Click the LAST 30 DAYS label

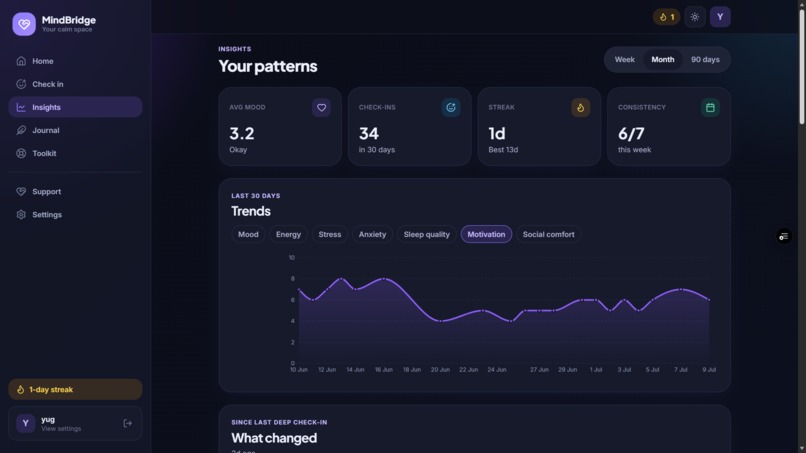pyautogui.click(x=255, y=196)
